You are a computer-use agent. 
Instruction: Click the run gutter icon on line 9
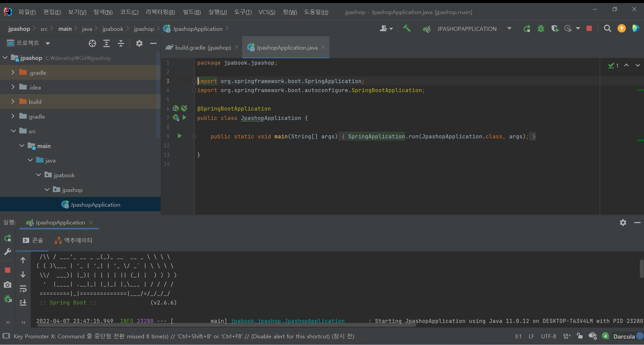(x=179, y=136)
